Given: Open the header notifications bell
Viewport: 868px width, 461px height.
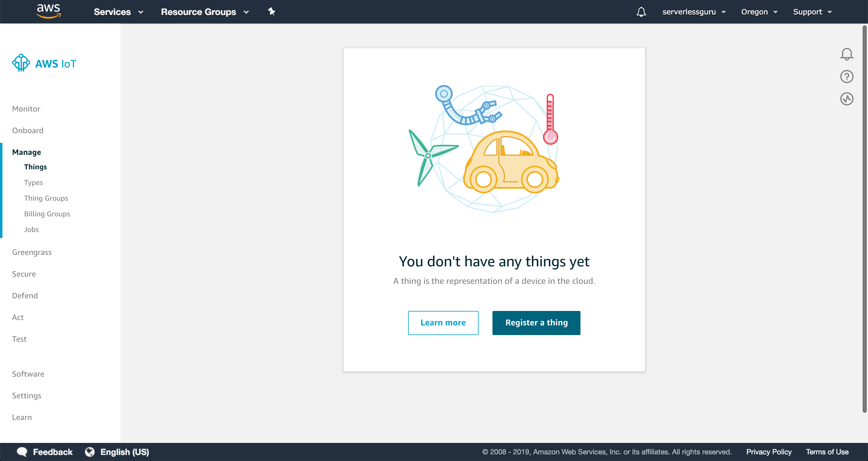Looking at the screenshot, I should pos(641,12).
